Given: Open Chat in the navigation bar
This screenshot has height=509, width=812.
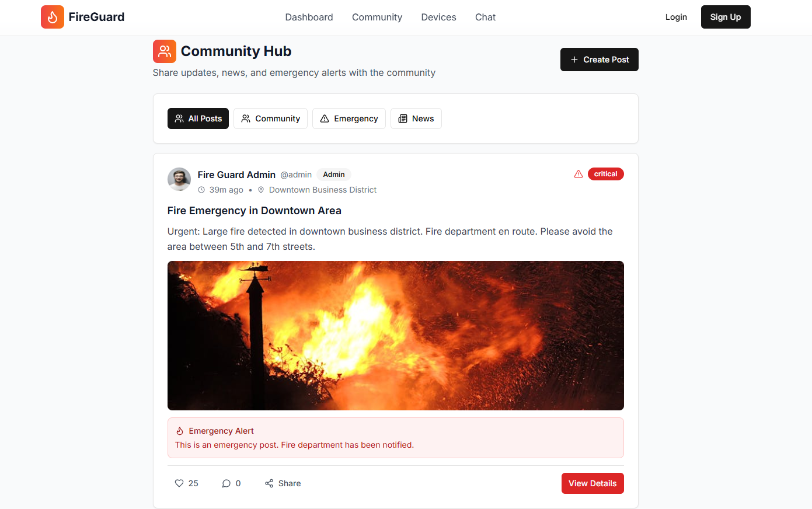Looking at the screenshot, I should click(485, 17).
